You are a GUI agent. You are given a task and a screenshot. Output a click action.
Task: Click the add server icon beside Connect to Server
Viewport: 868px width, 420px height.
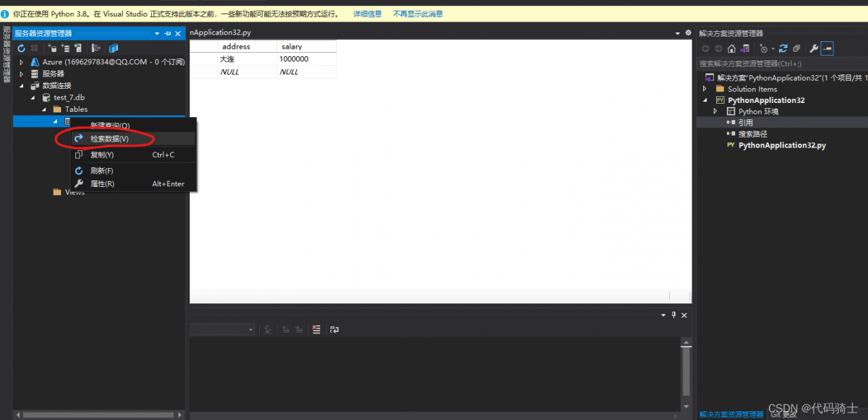click(x=78, y=48)
